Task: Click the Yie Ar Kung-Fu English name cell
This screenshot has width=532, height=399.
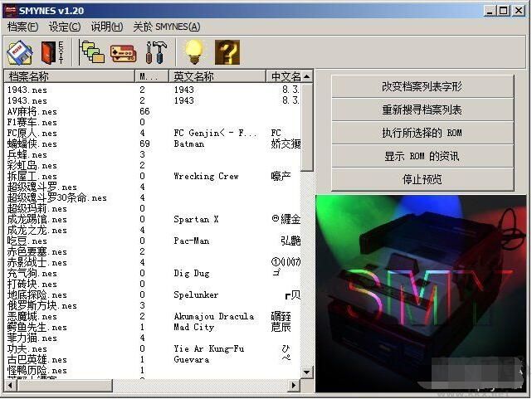Action: coord(208,349)
